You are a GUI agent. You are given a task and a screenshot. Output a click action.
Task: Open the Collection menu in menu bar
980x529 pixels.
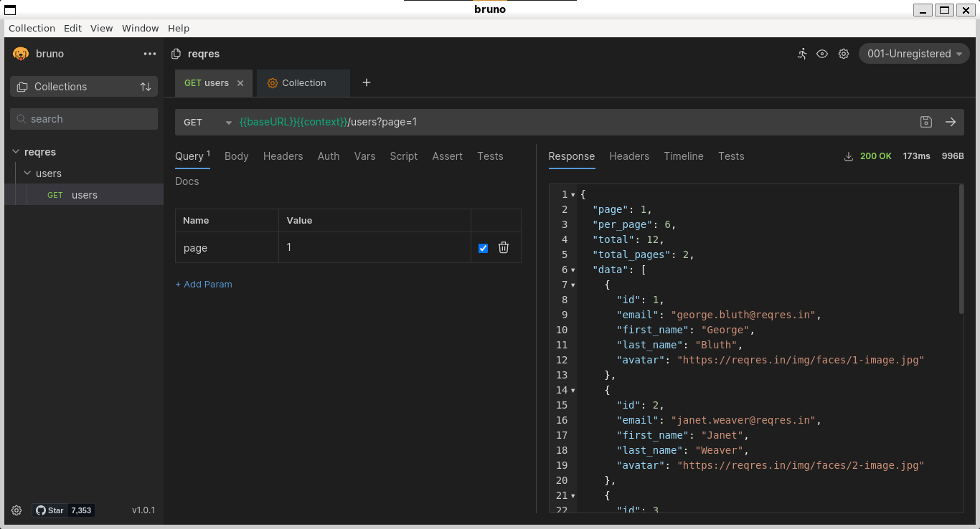coord(32,28)
